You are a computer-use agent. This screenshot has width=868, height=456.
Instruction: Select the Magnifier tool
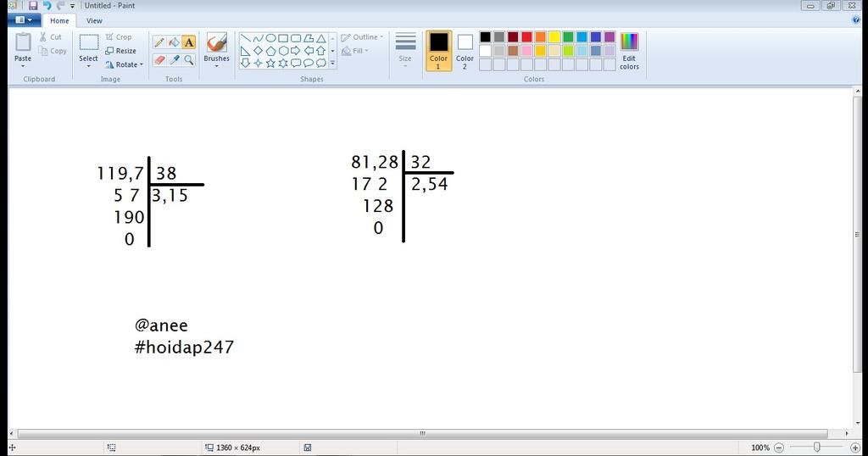pyautogui.click(x=189, y=60)
